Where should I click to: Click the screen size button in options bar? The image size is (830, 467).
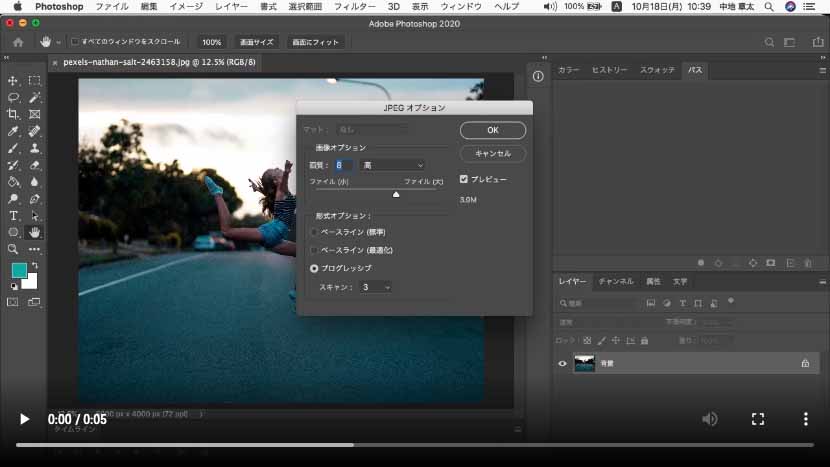pos(257,42)
